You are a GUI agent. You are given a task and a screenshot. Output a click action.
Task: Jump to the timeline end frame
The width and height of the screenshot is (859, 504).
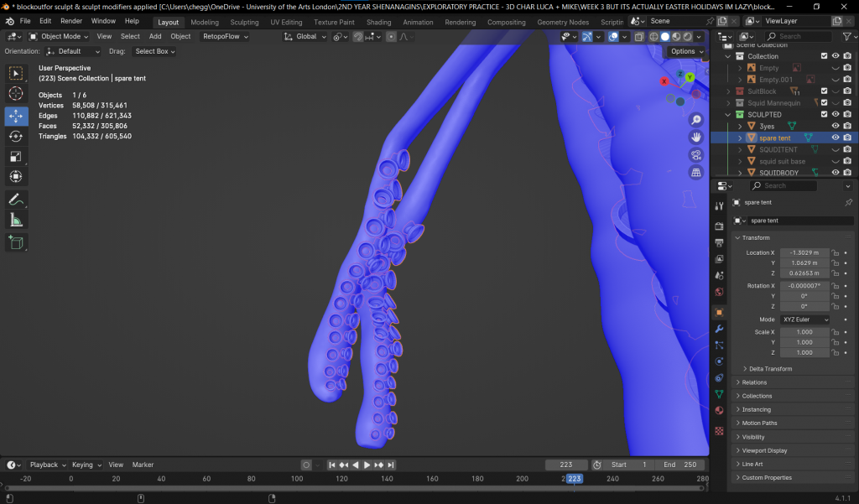coord(391,465)
